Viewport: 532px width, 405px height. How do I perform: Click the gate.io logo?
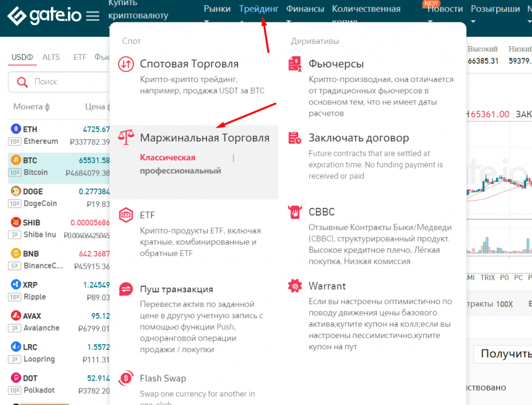(x=45, y=16)
